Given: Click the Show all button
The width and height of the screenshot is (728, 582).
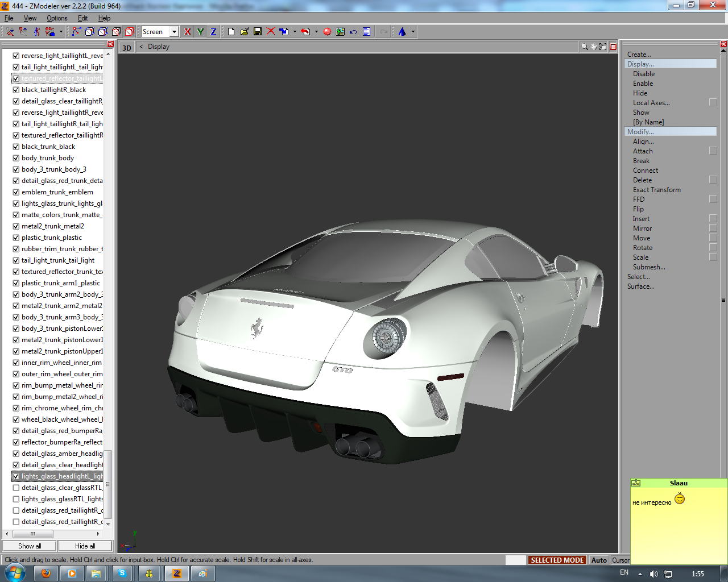Looking at the screenshot, I should [30, 546].
